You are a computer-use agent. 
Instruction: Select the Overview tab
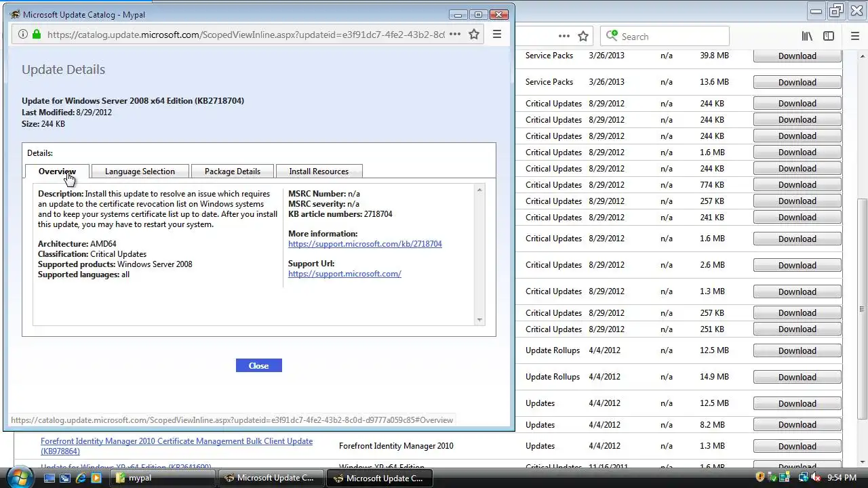coord(57,171)
